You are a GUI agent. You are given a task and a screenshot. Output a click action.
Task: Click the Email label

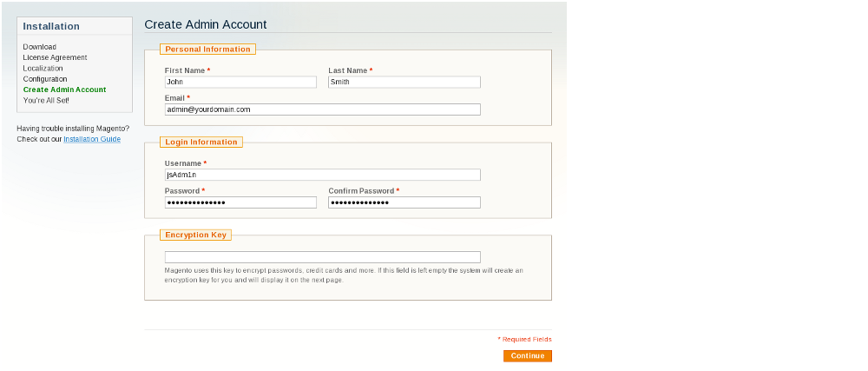click(177, 98)
